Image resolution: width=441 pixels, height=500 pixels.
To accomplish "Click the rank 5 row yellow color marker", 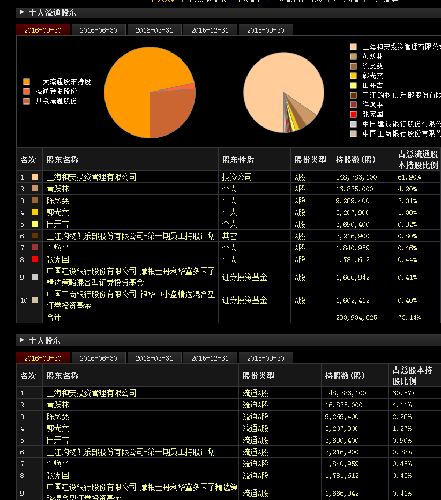I will click(35, 224).
